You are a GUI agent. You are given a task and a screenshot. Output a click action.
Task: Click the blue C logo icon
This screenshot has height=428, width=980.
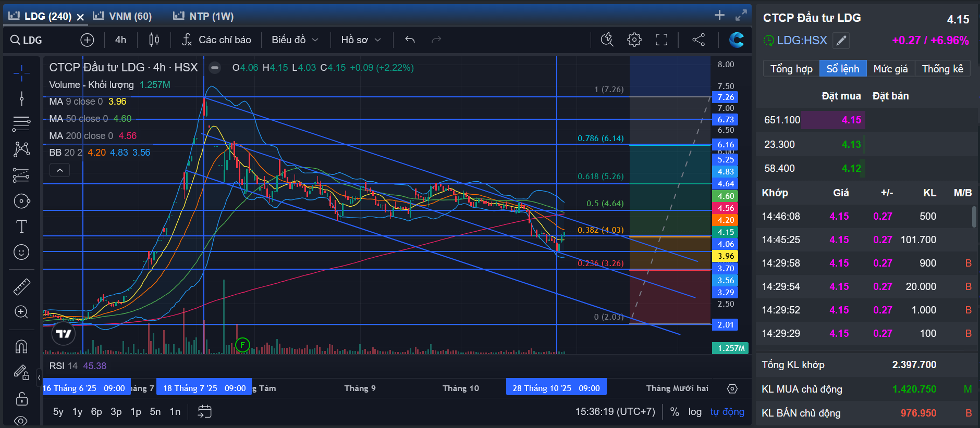point(736,40)
